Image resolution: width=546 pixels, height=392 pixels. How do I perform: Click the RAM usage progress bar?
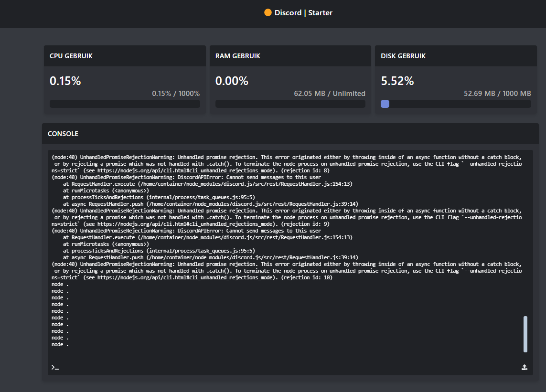pyautogui.click(x=290, y=104)
